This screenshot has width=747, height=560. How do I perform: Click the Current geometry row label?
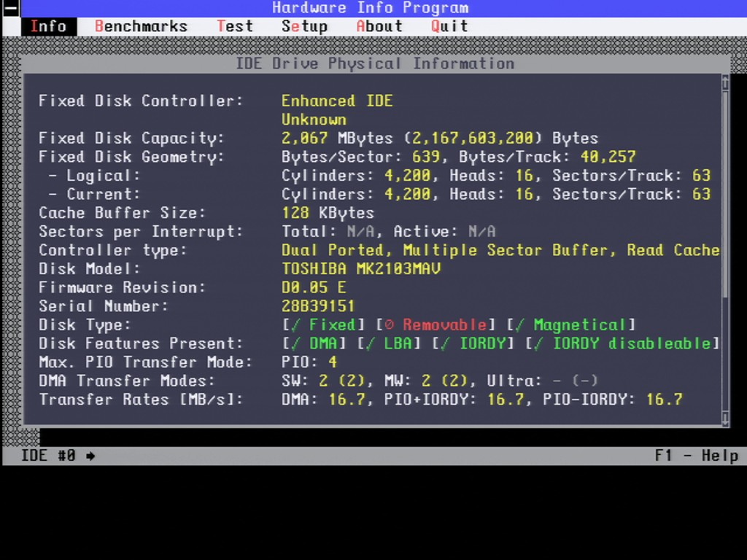(x=94, y=194)
